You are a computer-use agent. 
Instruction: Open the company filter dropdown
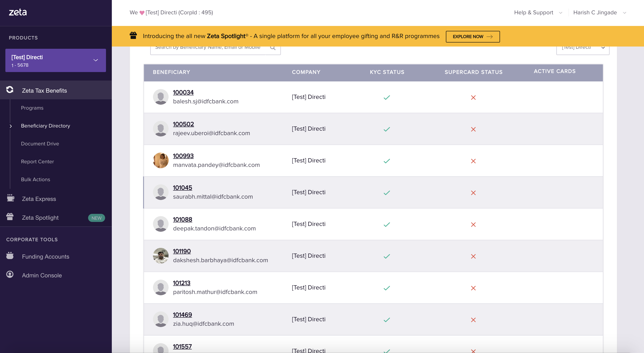[583, 49]
